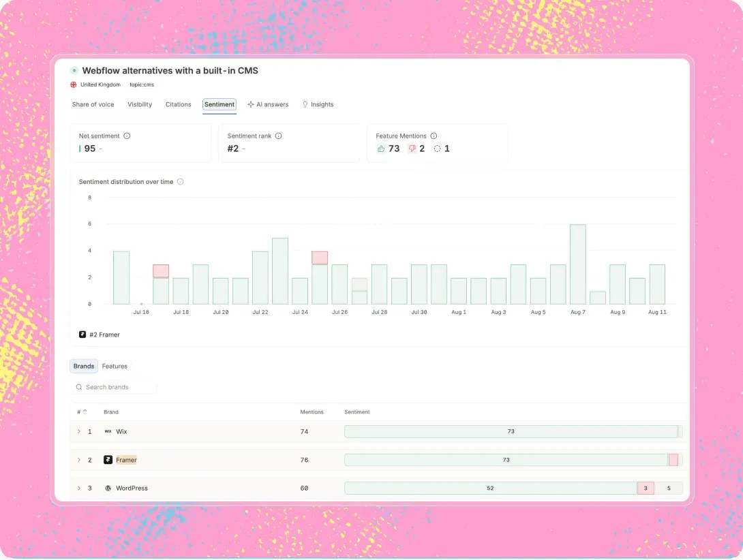This screenshot has width=743, height=560.
Task: Open the Visibility tab
Action: [x=140, y=105]
